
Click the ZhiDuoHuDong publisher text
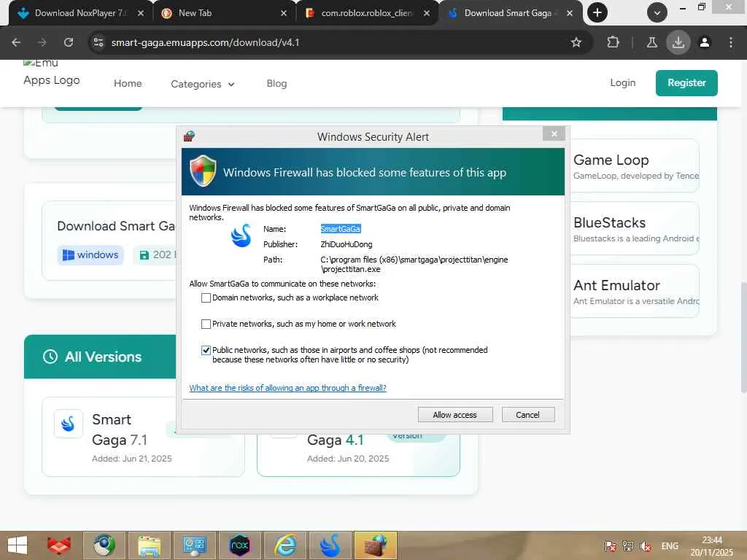coord(347,244)
